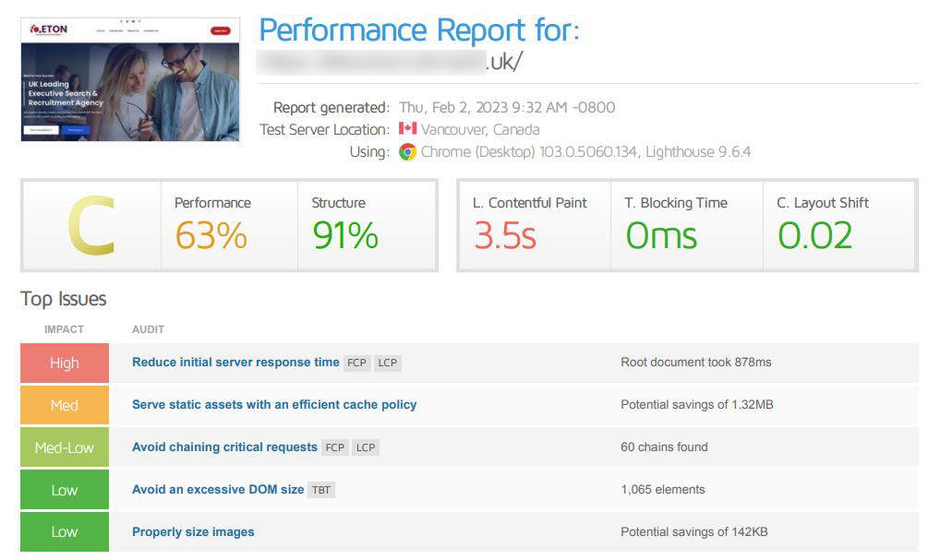Click the 3.5s Contentful Paint value
This screenshot has width=940, height=560.
(x=505, y=235)
